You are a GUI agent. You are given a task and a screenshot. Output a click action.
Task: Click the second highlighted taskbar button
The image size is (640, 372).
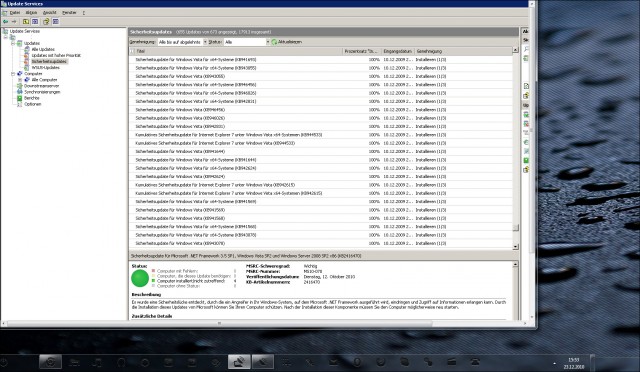[262, 362]
